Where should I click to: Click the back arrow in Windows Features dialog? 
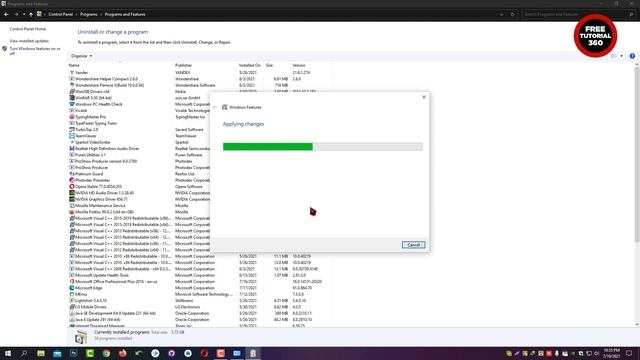(x=215, y=107)
